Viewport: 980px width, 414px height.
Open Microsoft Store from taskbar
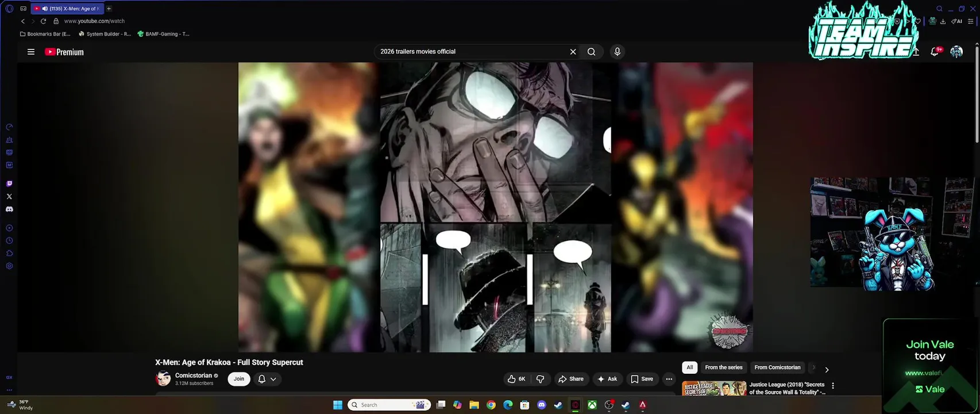click(524, 405)
